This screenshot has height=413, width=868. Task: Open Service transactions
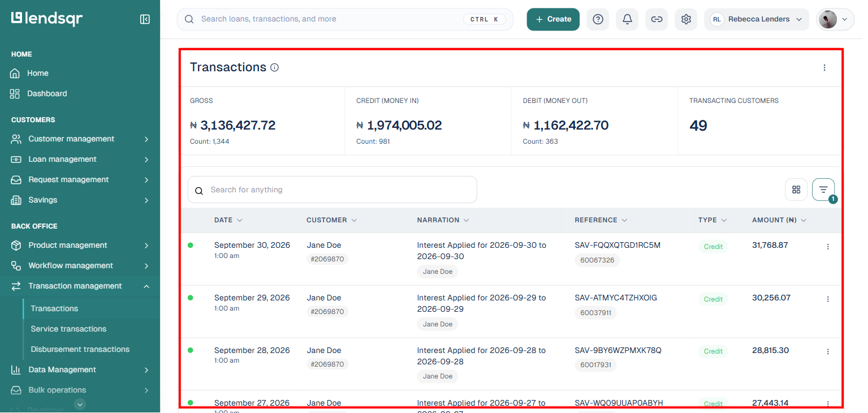coord(68,329)
